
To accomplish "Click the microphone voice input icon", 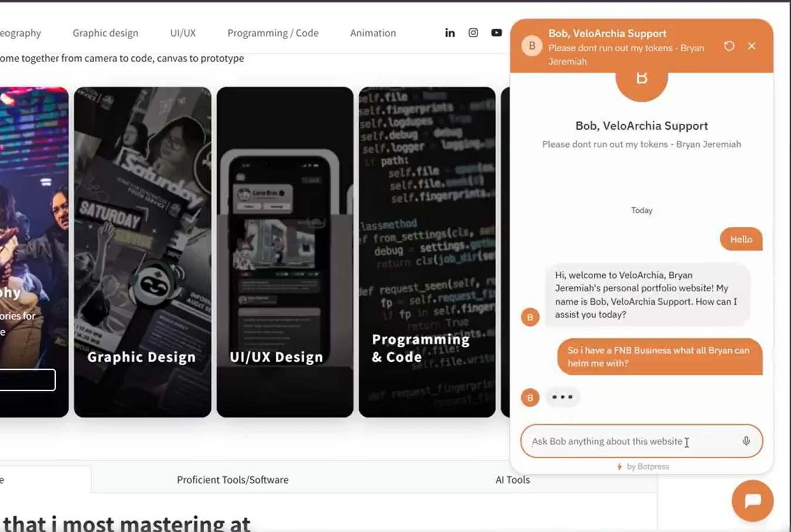I will coord(746,441).
